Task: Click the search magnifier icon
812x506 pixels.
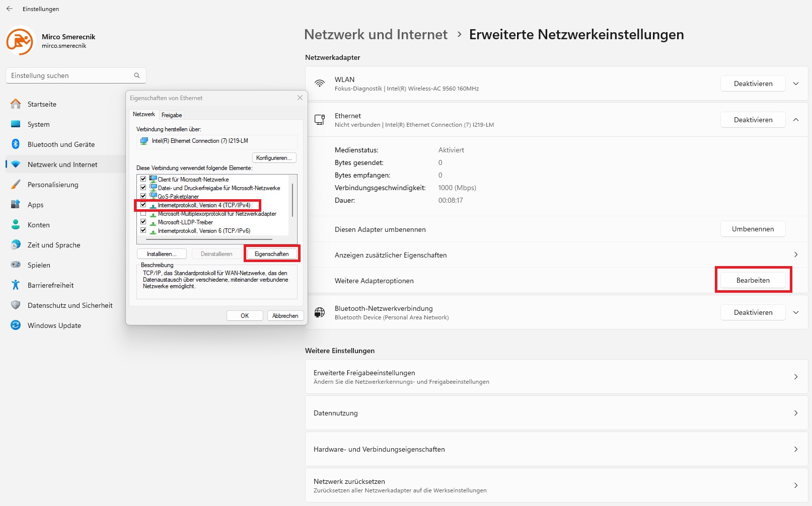Action: coord(137,75)
